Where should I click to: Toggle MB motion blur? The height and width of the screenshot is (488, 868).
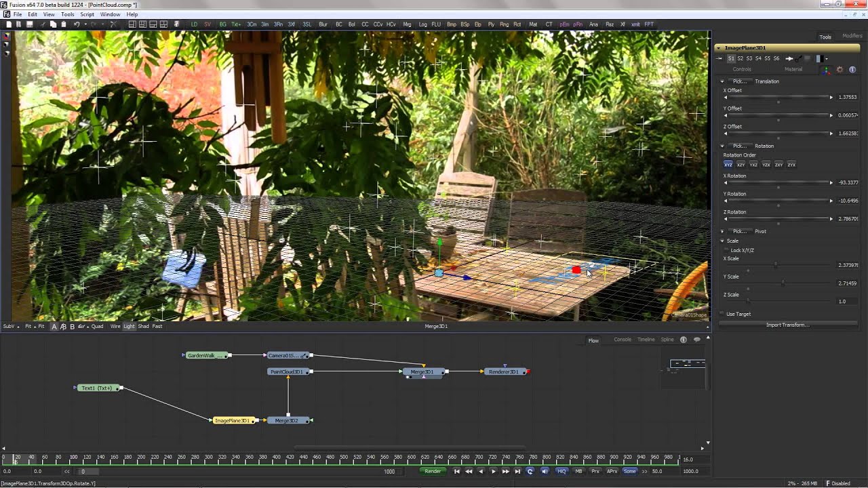click(578, 471)
